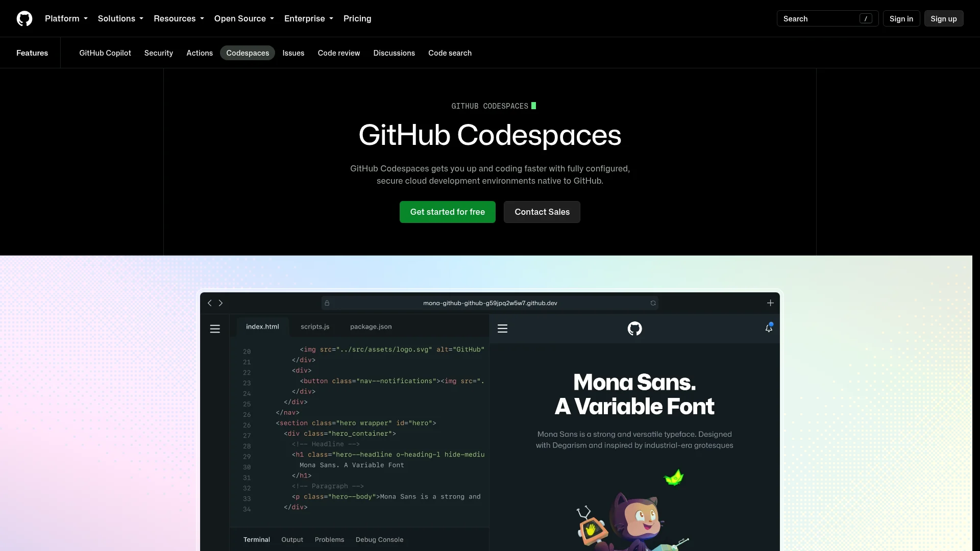Open the preview pane hamburger menu
The width and height of the screenshot is (980, 551).
click(502, 329)
